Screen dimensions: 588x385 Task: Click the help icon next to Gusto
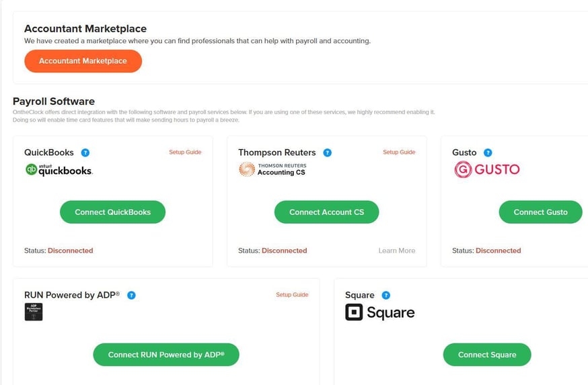click(x=488, y=153)
